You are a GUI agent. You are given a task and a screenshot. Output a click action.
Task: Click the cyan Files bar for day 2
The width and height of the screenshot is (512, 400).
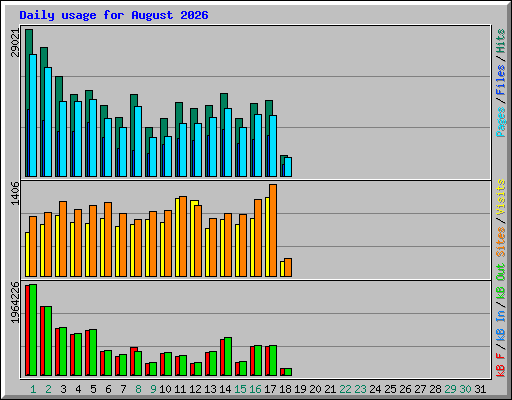point(48,122)
